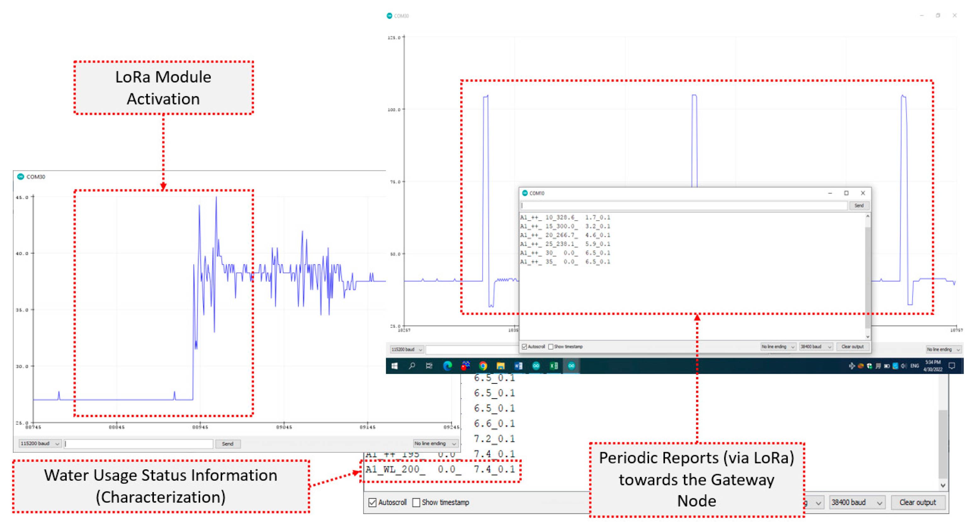Click Send in the COM10 serial monitor
980x527 pixels.
[859, 206]
